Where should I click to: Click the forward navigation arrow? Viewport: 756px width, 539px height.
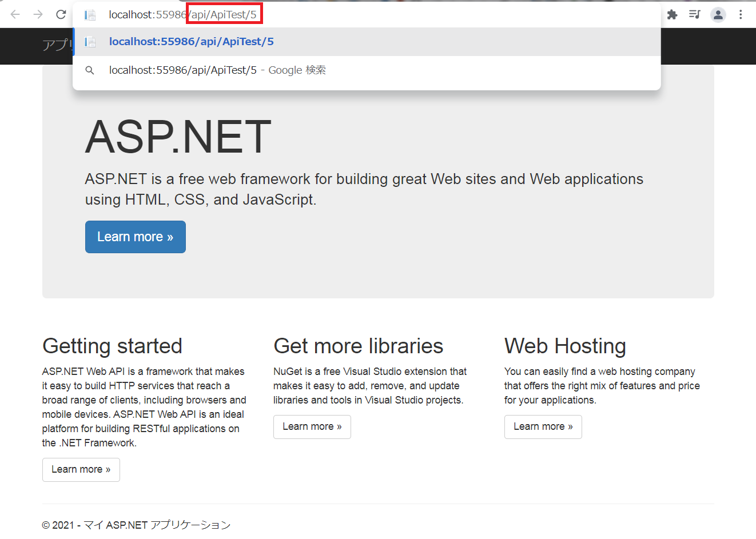click(38, 14)
